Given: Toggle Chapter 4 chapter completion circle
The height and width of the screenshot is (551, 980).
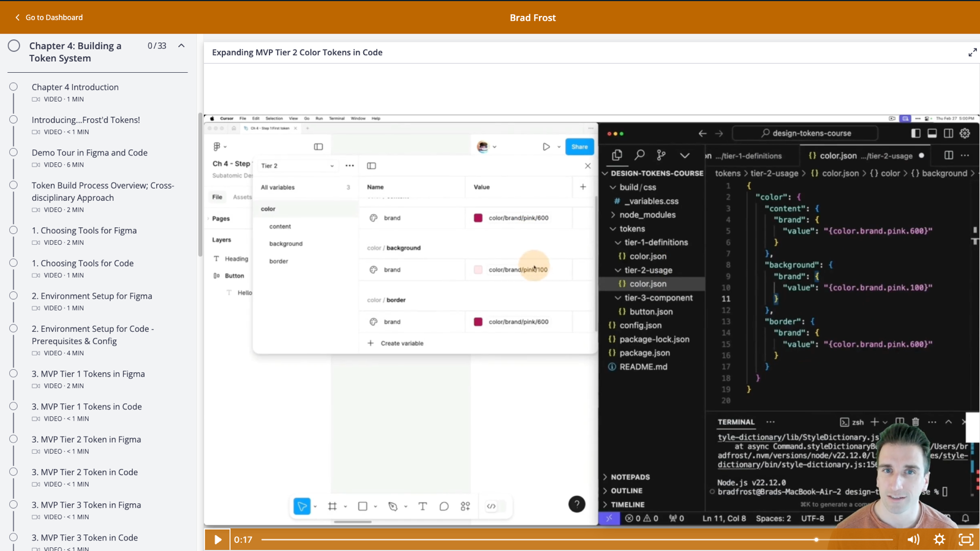Looking at the screenshot, I should click(14, 46).
